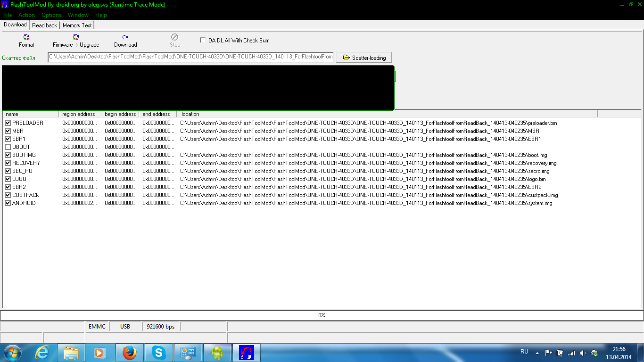Viewport: 644px width, 362px height.
Task: Click the 921600 bps status cell
Action: tap(161, 326)
